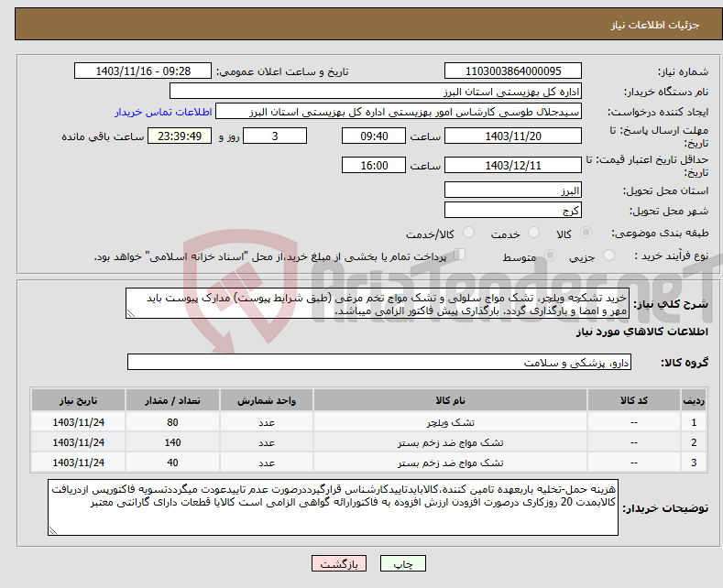Choose the جزیی purchase type radio

[x=608, y=256]
